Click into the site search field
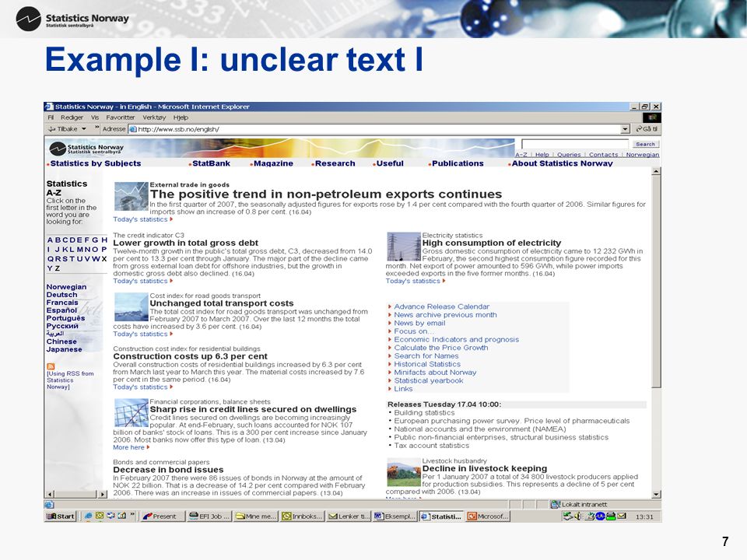The image size is (747, 560). [x=575, y=144]
